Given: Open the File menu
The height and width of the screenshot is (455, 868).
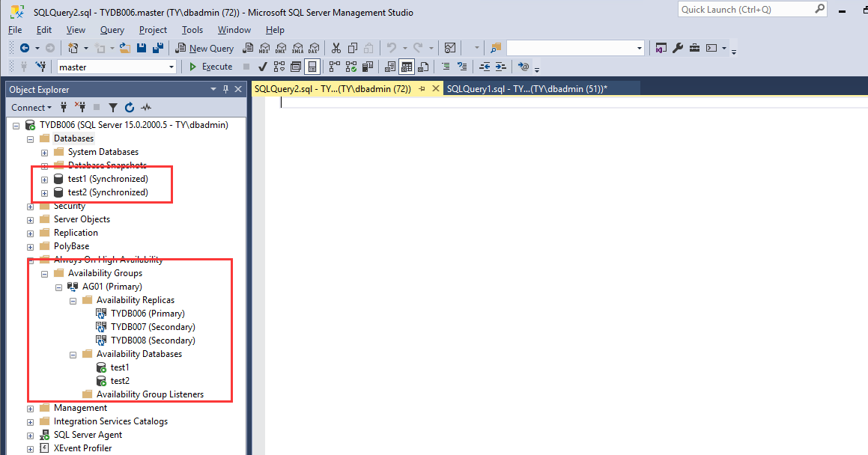Looking at the screenshot, I should coord(16,30).
